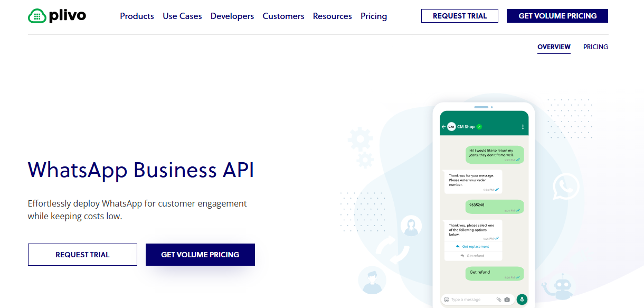Image resolution: width=644 pixels, height=308 pixels.
Task: Select the OVERVIEW tab
Action: [x=554, y=46]
